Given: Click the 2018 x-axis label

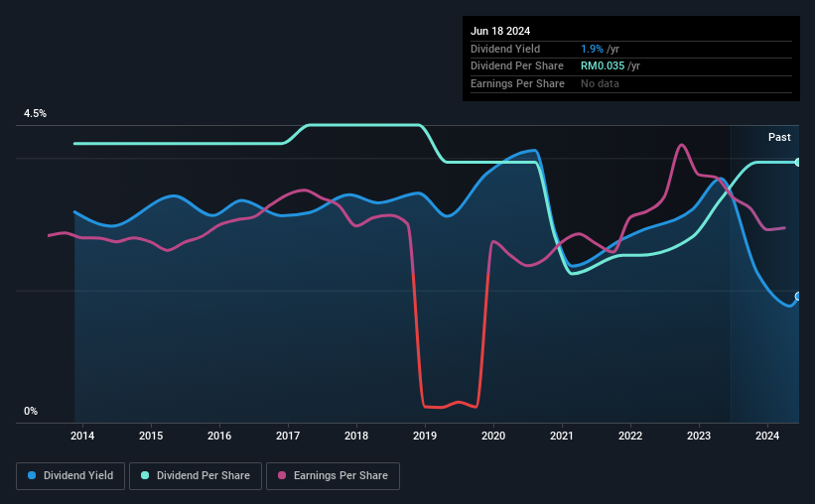Looking at the screenshot, I should point(356,436).
